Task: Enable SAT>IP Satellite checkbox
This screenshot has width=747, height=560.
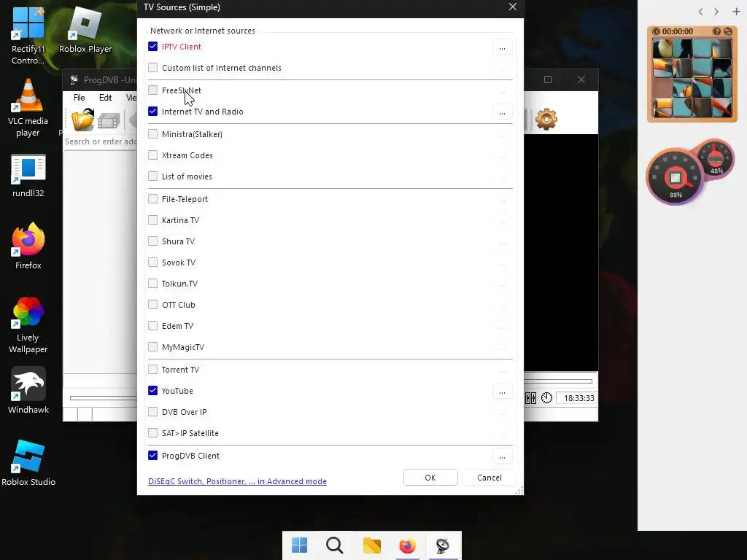Action: [153, 433]
